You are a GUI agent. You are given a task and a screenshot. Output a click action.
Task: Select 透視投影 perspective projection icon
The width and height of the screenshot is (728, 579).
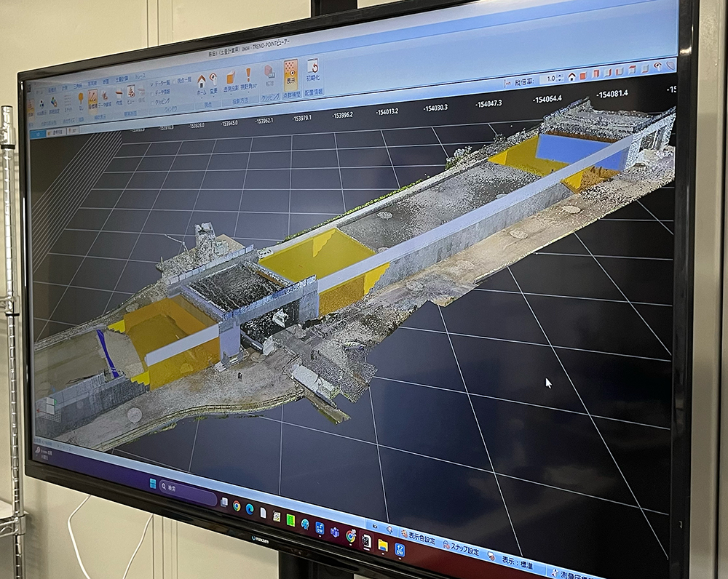pos(231,77)
